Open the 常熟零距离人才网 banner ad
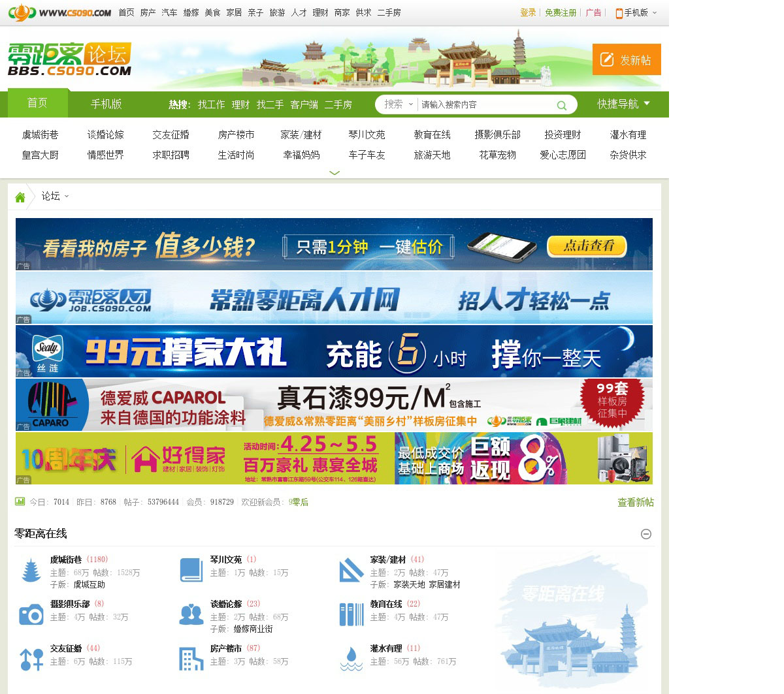The height and width of the screenshot is (694, 784). [x=334, y=298]
